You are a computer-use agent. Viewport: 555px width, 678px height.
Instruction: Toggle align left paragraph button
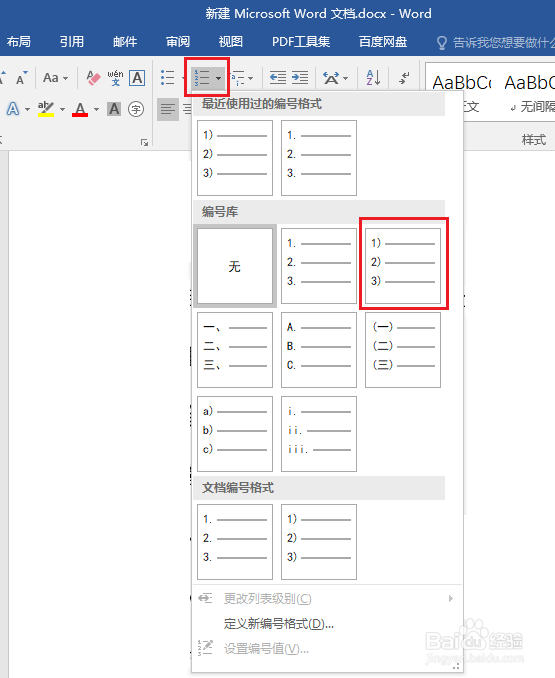tap(168, 109)
